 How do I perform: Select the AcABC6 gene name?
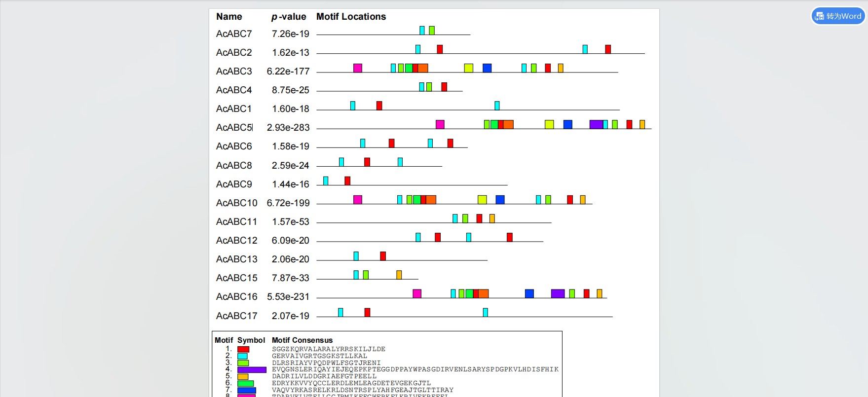coord(234,146)
